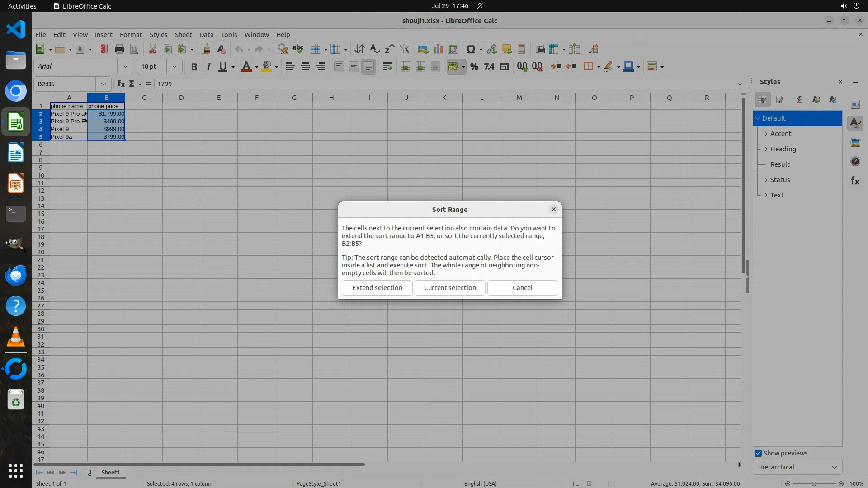Toggle the Show previews checkbox
Viewport: 868px width, 488px height.
tap(758, 453)
